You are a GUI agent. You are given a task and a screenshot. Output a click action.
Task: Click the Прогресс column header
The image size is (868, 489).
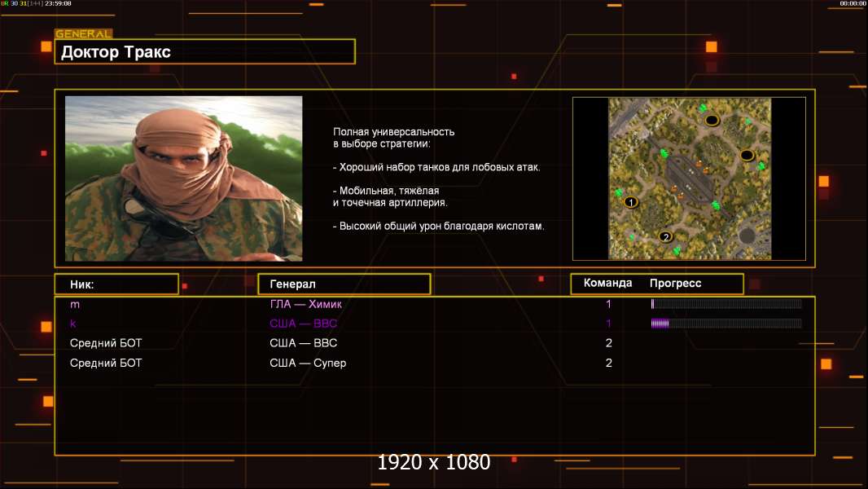[675, 284]
